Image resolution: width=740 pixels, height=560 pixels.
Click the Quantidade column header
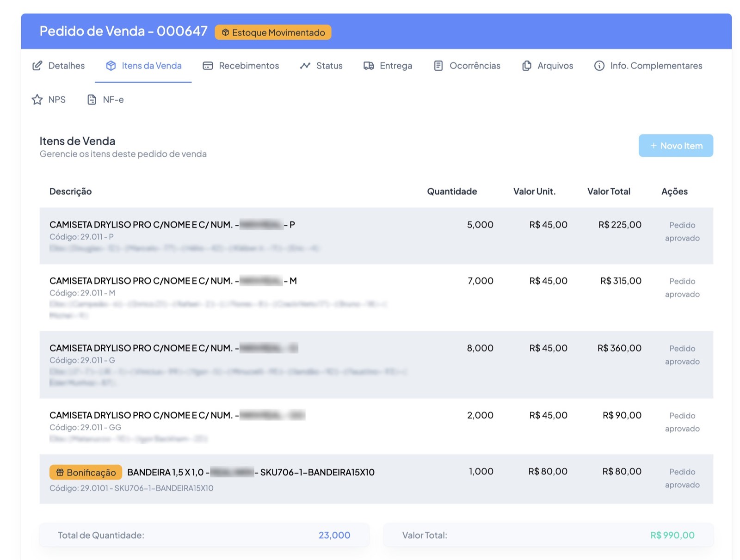(452, 191)
